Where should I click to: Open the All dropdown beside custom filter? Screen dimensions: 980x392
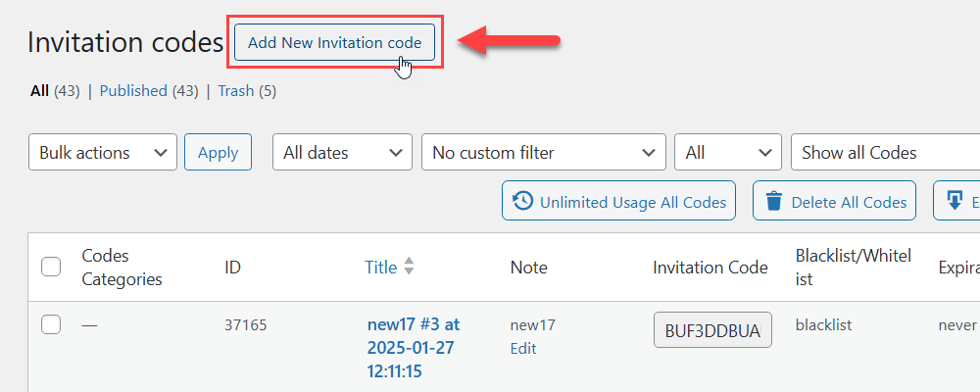(x=728, y=152)
